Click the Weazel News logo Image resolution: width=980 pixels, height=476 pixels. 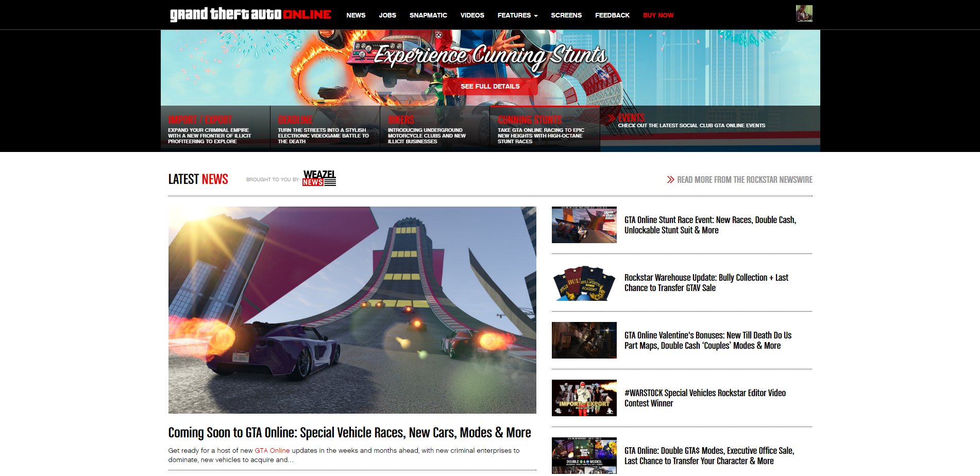[319, 178]
